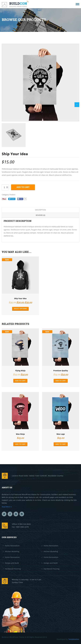
Task: Click the Buildcon logo
Action: tap(15, 4)
